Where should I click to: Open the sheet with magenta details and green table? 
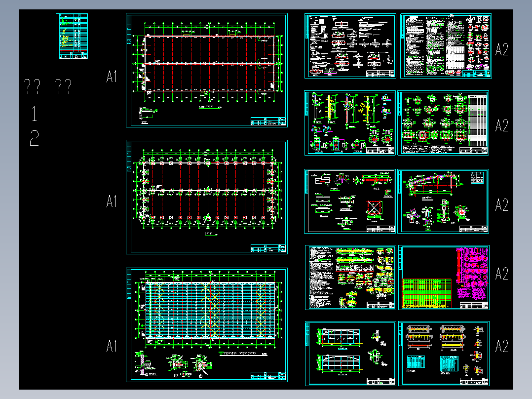(444, 278)
